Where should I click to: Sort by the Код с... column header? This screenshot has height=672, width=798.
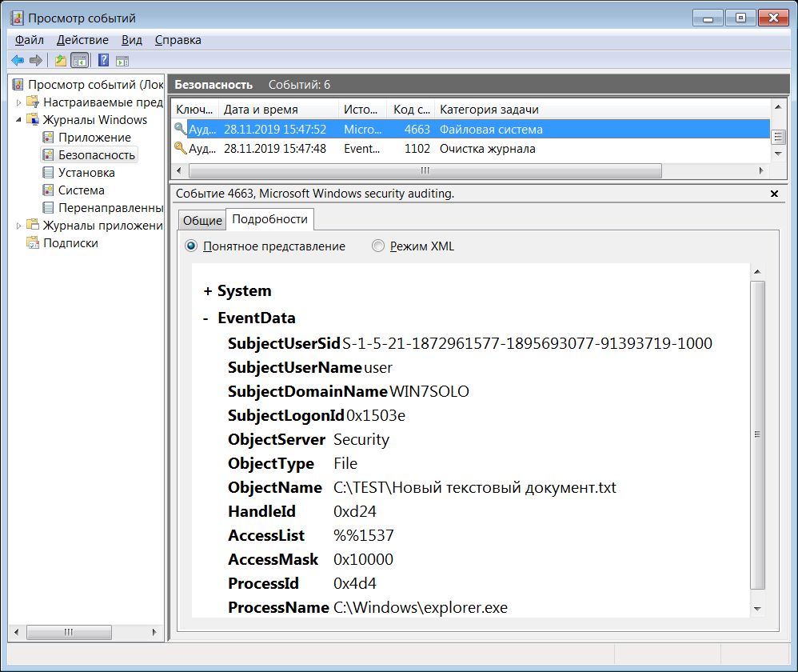[x=411, y=110]
